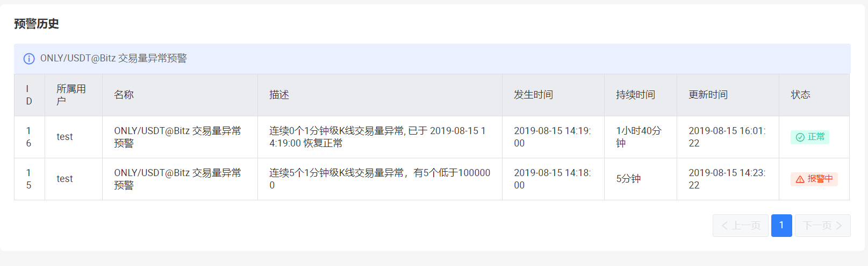The width and height of the screenshot is (868, 266).
Task: Go to next page with 下一页 button
Action: pyautogui.click(x=823, y=226)
